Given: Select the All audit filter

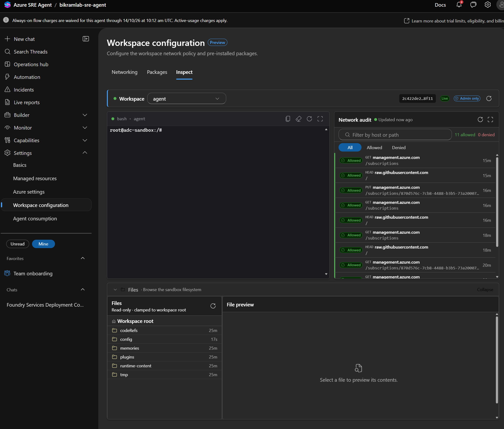Looking at the screenshot, I should (350, 147).
